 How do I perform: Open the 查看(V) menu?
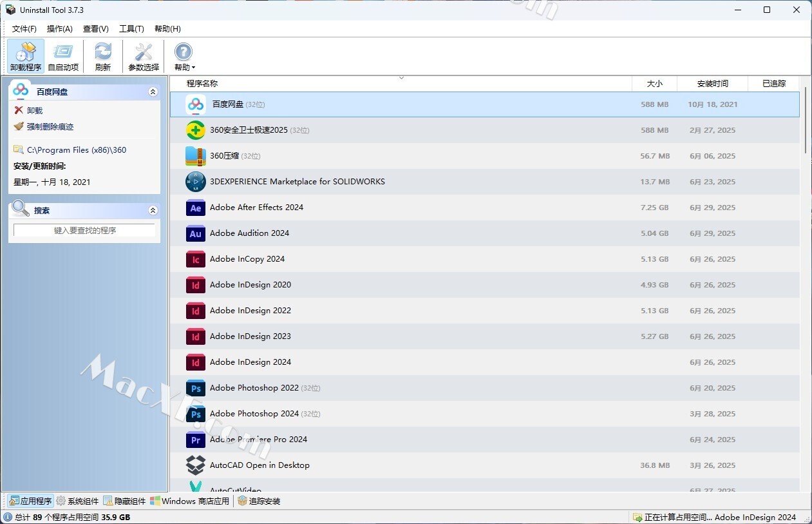(96, 29)
